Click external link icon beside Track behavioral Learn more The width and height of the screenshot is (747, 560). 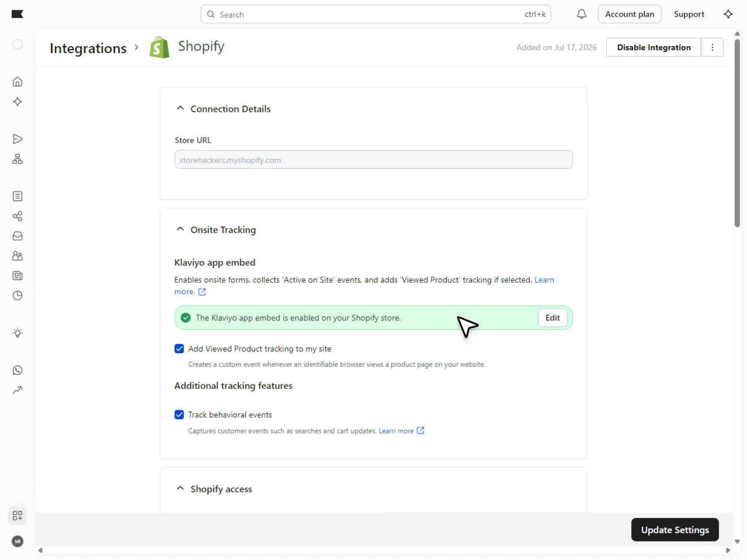tap(420, 430)
